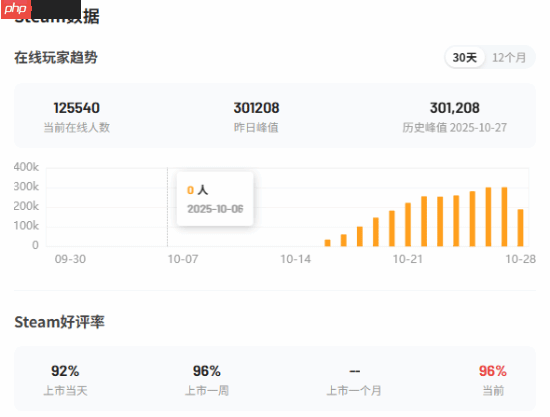The width and height of the screenshot is (550, 417).
Task: Click the first small orange bar after 10-14
Action: 328,243
